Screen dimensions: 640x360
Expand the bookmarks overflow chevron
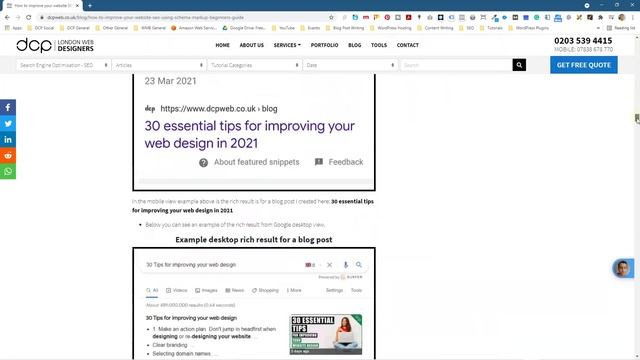pyautogui.click(x=598, y=28)
